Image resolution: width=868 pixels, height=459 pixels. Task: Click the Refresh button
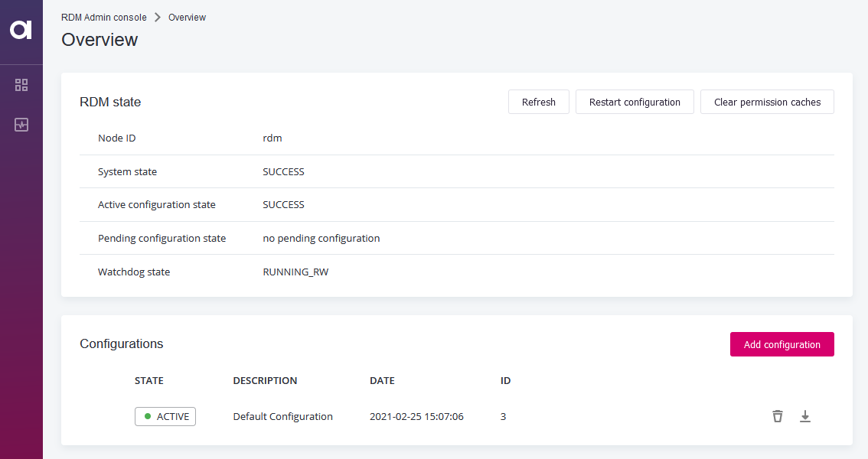tap(538, 101)
